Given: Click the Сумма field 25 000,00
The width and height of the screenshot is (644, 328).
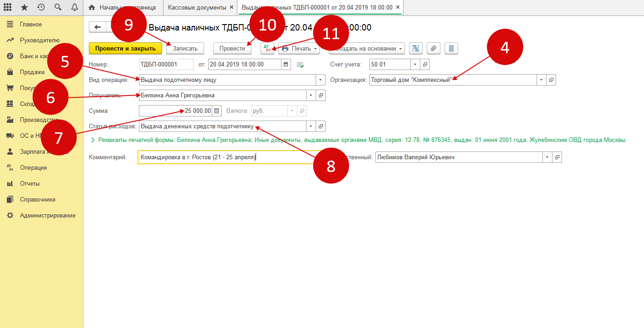Looking at the screenshot, I should [x=176, y=111].
